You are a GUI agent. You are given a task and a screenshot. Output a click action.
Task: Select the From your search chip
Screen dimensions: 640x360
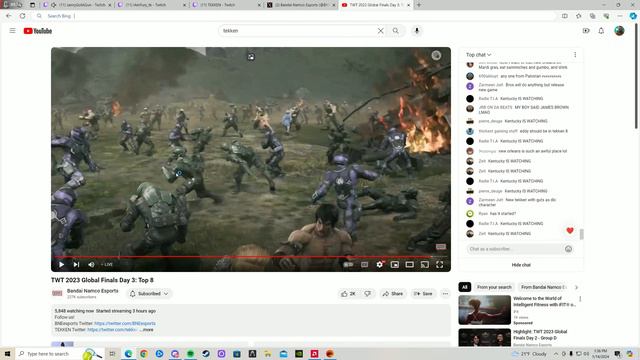click(x=494, y=287)
